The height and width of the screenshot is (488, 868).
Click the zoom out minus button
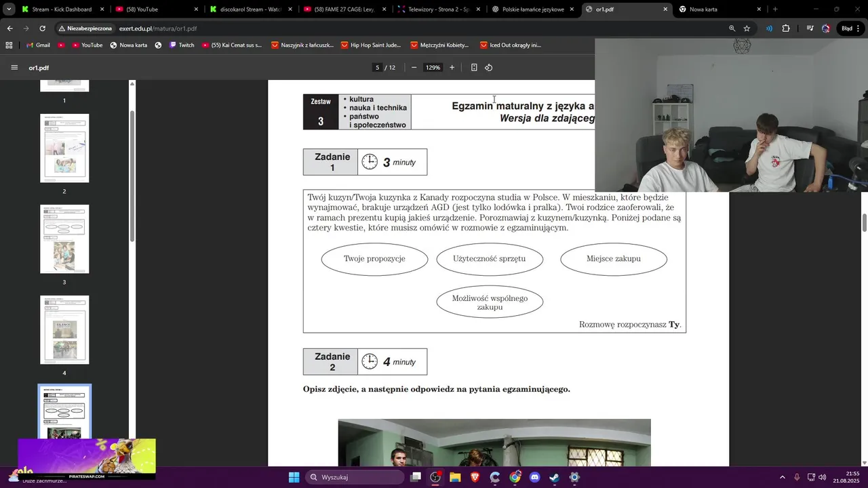[x=414, y=68]
